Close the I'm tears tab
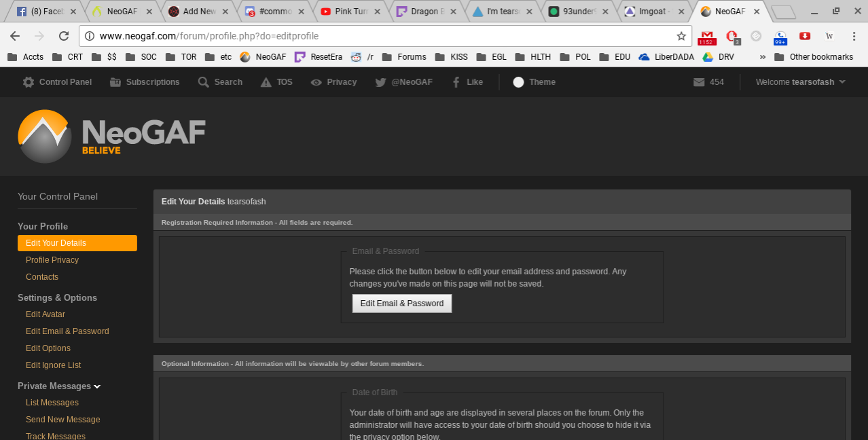This screenshot has width=868, height=440. (x=529, y=12)
